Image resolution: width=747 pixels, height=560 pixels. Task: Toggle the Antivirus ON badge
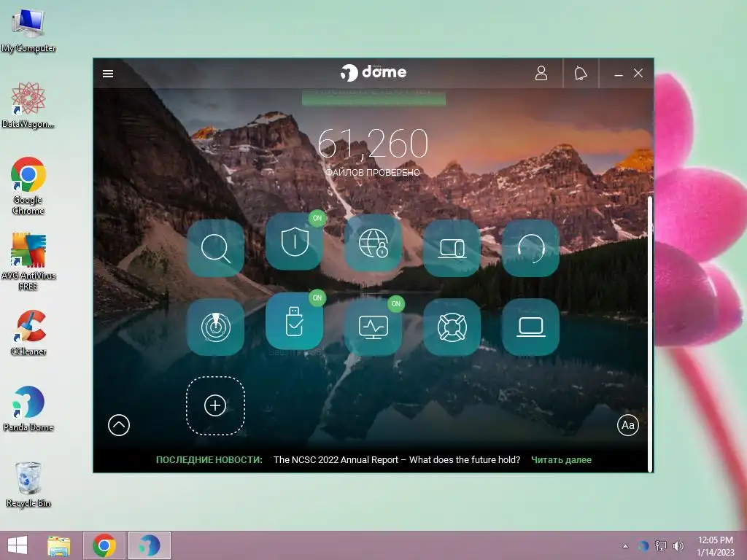[317, 218]
